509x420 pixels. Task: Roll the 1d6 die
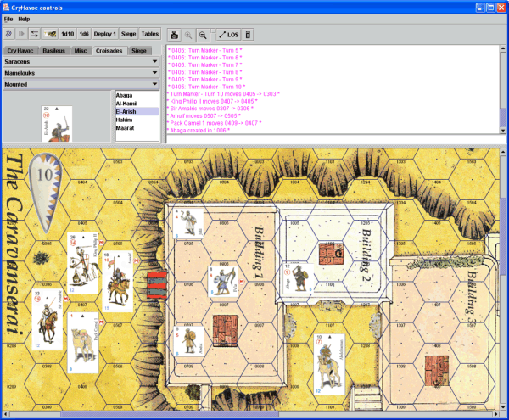(84, 34)
